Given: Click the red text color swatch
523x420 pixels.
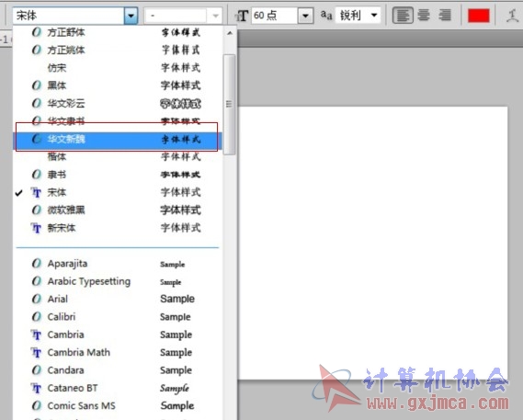Looking at the screenshot, I should point(479,16).
